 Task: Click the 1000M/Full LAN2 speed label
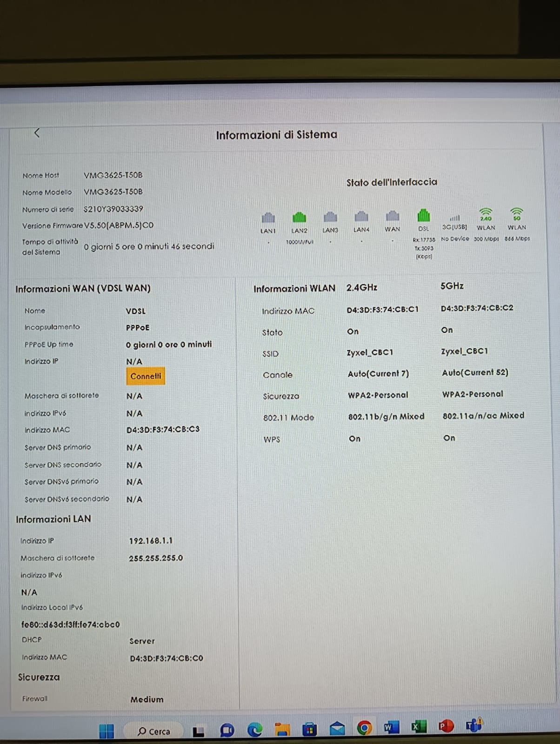click(x=300, y=242)
